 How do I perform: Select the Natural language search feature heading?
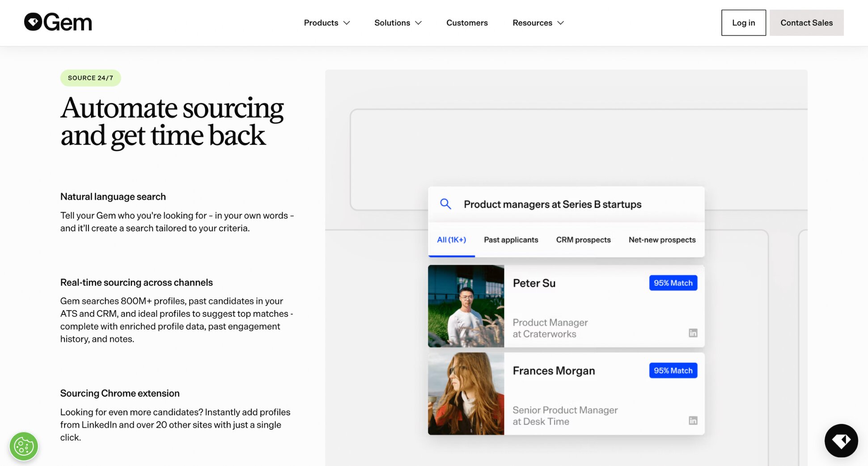(x=113, y=197)
